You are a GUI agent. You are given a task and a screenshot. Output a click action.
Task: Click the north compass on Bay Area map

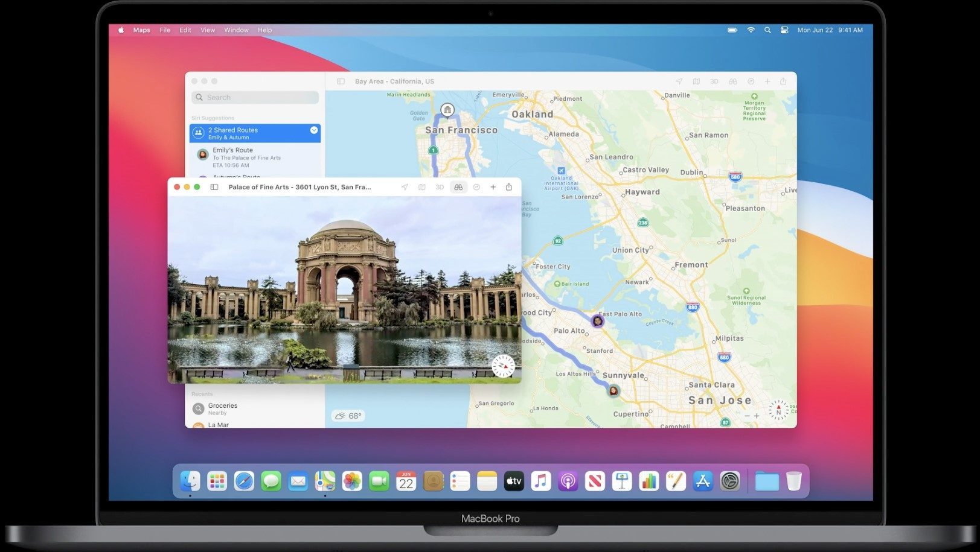pyautogui.click(x=778, y=410)
